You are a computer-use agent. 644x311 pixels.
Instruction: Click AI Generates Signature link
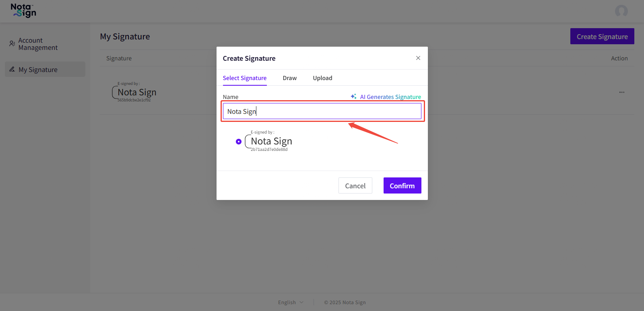click(390, 97)
